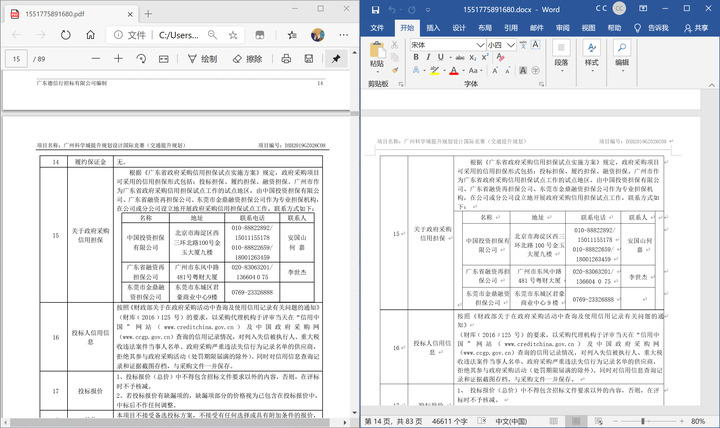Toggle character shading icon
720x428 pixels.
(523, 70)
